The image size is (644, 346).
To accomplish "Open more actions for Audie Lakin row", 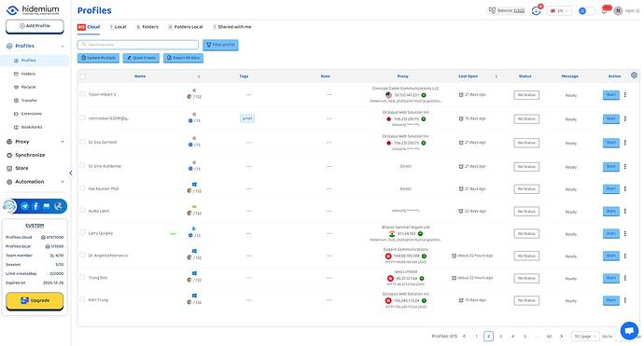I will click(x=625, y=211).
